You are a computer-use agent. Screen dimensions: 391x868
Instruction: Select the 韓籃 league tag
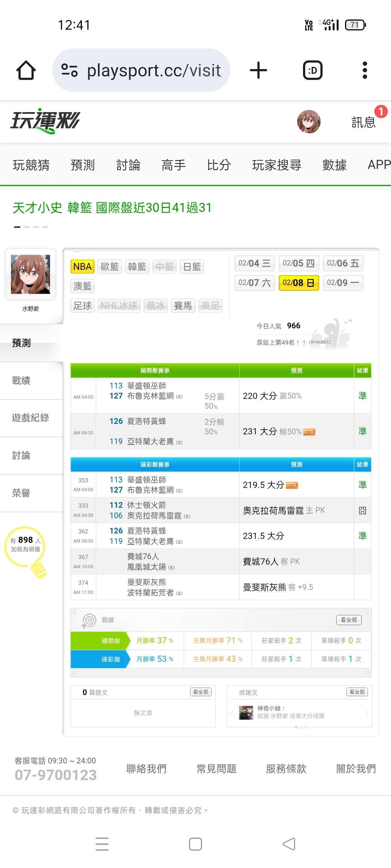tap(137, 267)
